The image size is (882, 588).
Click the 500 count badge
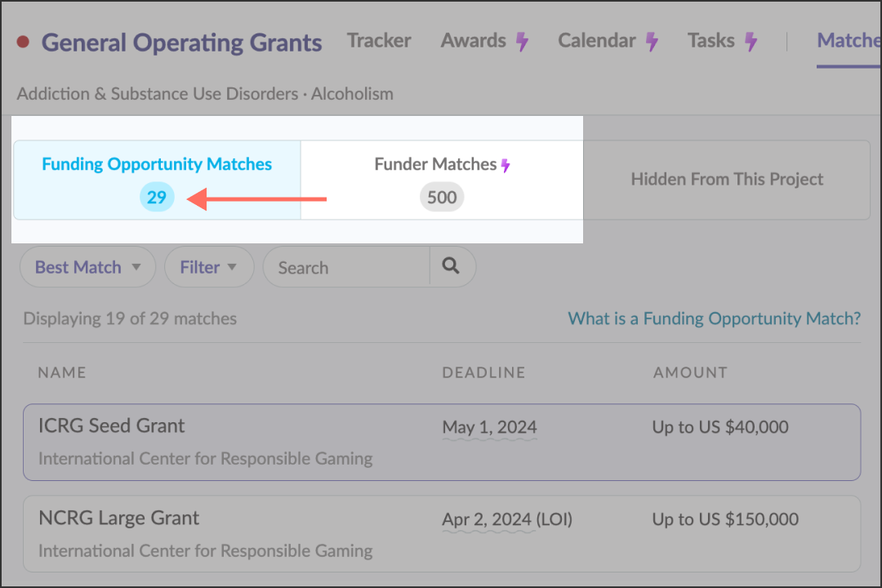[x=442, y=197]
